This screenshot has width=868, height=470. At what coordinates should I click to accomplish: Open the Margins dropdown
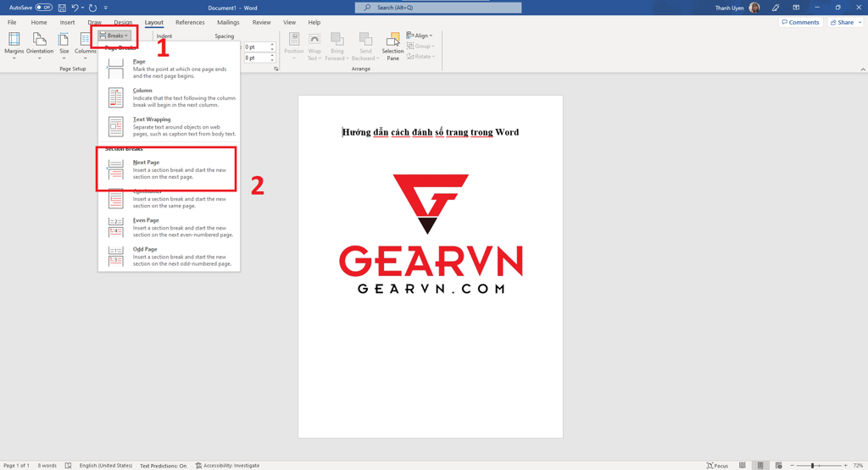click(x=14, y=46)
